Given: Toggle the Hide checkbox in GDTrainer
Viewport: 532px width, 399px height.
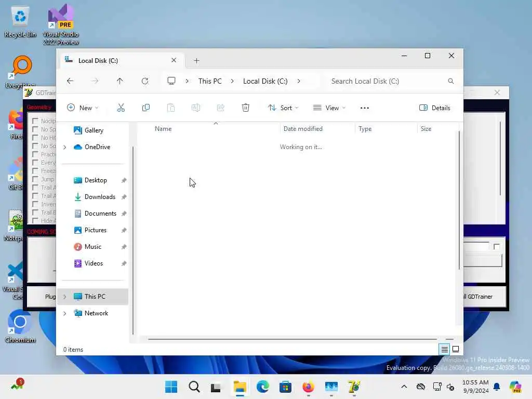Looking at the screenshot, I should point(35,220).
